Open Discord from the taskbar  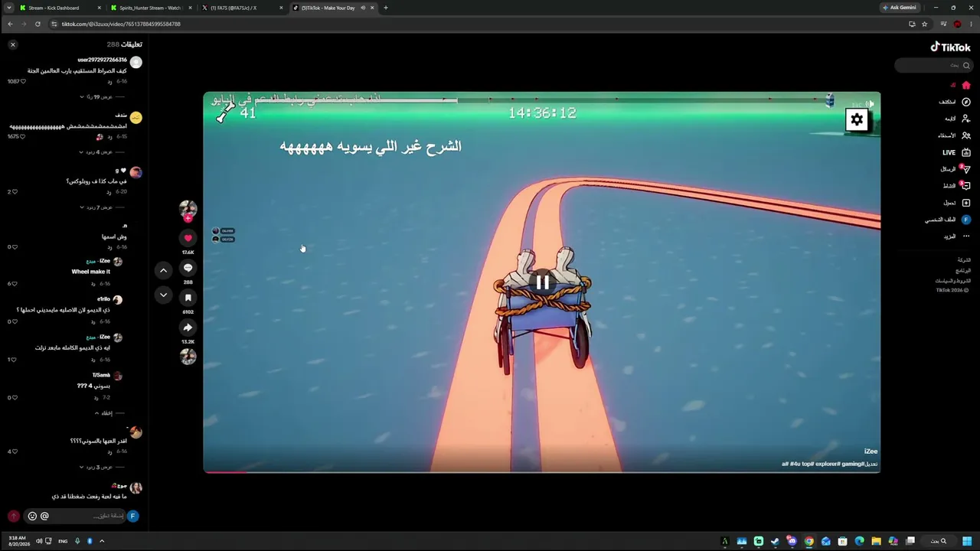point(792,541)
